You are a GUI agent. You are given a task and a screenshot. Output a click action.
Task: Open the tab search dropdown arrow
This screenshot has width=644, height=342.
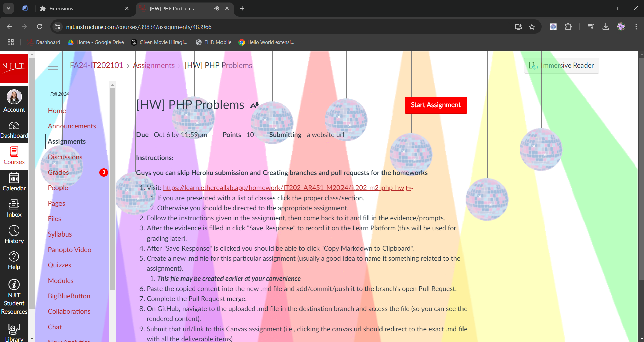(x=9, y=8)
